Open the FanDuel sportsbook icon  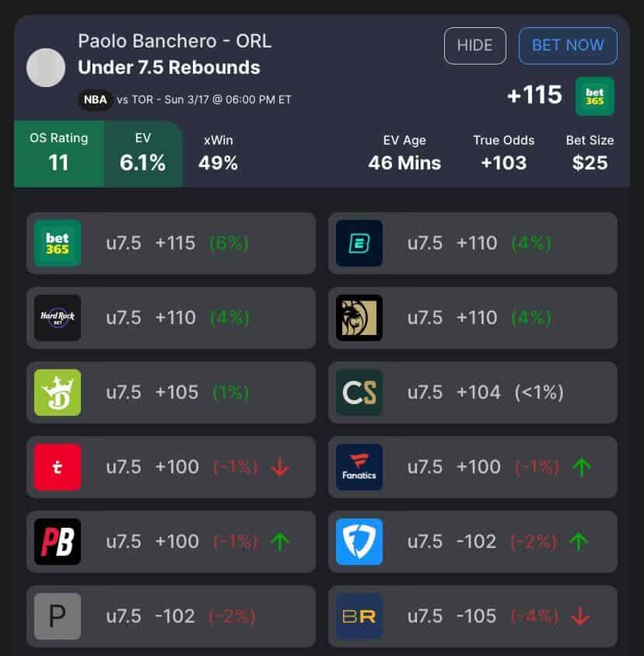click(x=359, y=542)
